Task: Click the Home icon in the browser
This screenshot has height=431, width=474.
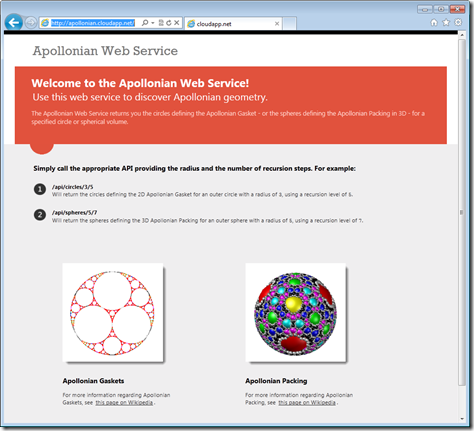Action: (434, 22)
